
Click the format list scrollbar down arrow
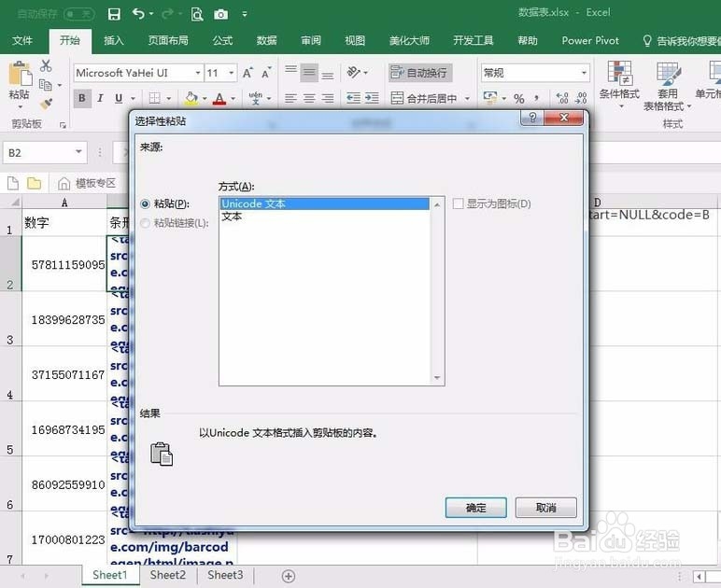437,378
